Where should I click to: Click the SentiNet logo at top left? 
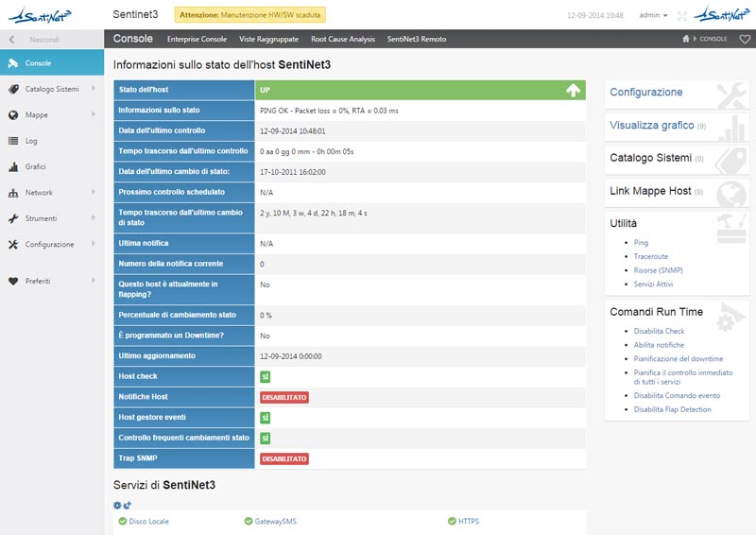click(x=41, y=15)
